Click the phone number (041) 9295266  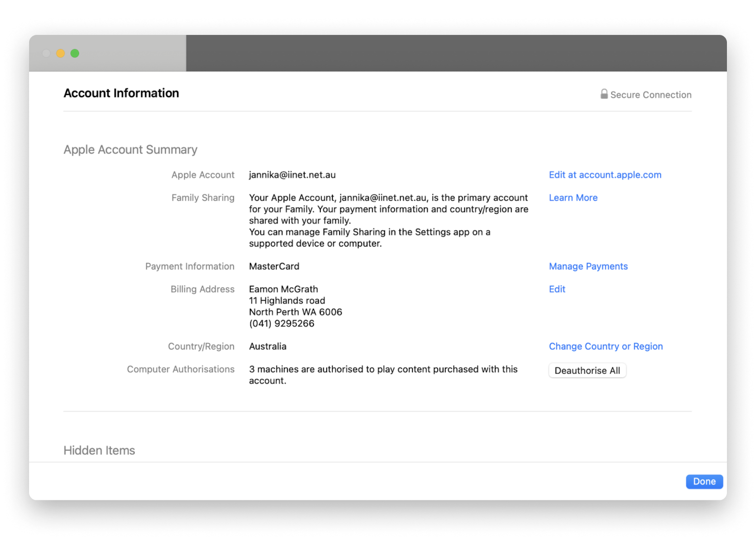[x=282, y=323]
